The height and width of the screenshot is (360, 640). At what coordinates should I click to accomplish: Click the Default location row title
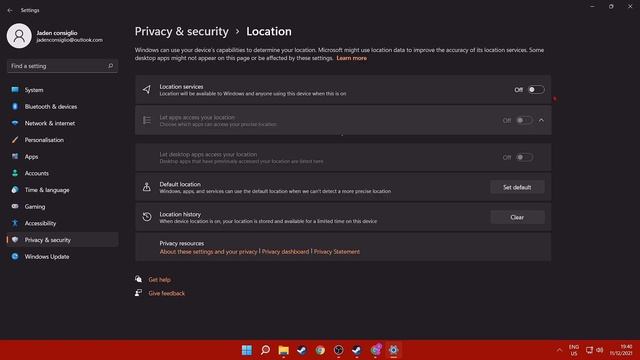point(180,184)
